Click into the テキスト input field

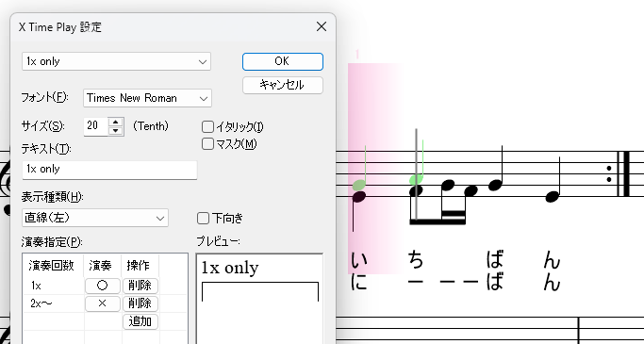109,170
